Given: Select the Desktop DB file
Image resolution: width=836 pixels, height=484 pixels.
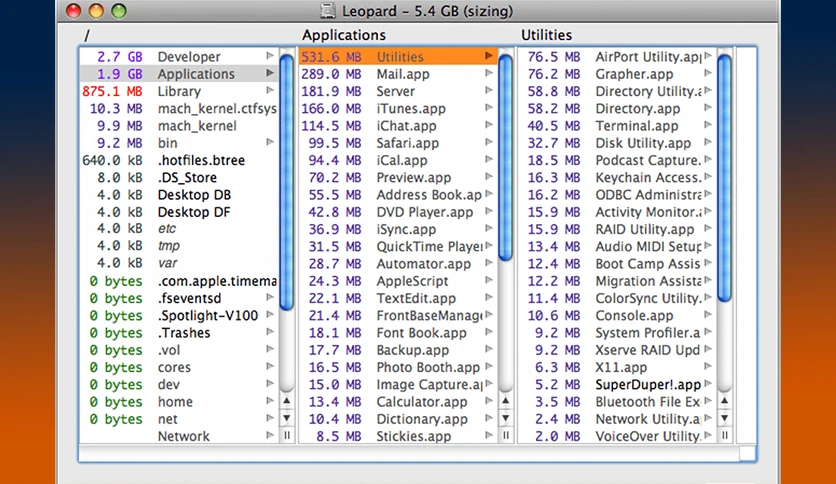Looking at the screenshot, I should pos(179,195).
